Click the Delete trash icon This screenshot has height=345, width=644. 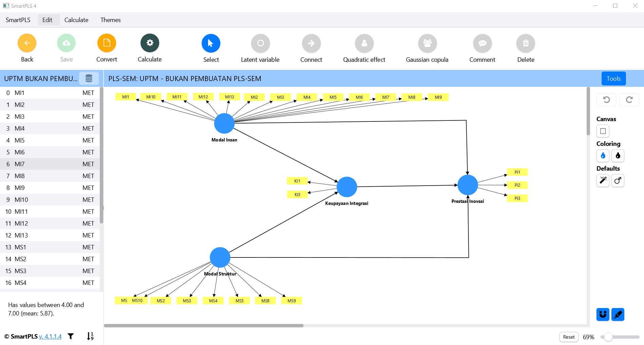[526, 43]
